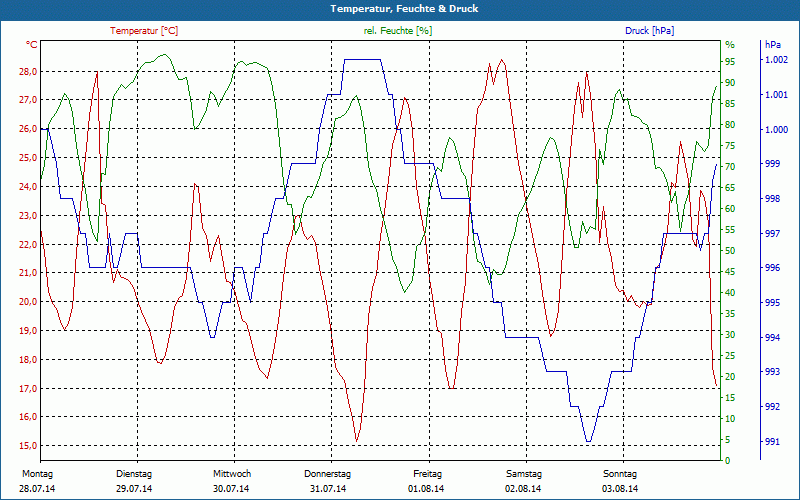
Task: Click the Sonntag 03.08.14 date label
Action: pos(620,481)
